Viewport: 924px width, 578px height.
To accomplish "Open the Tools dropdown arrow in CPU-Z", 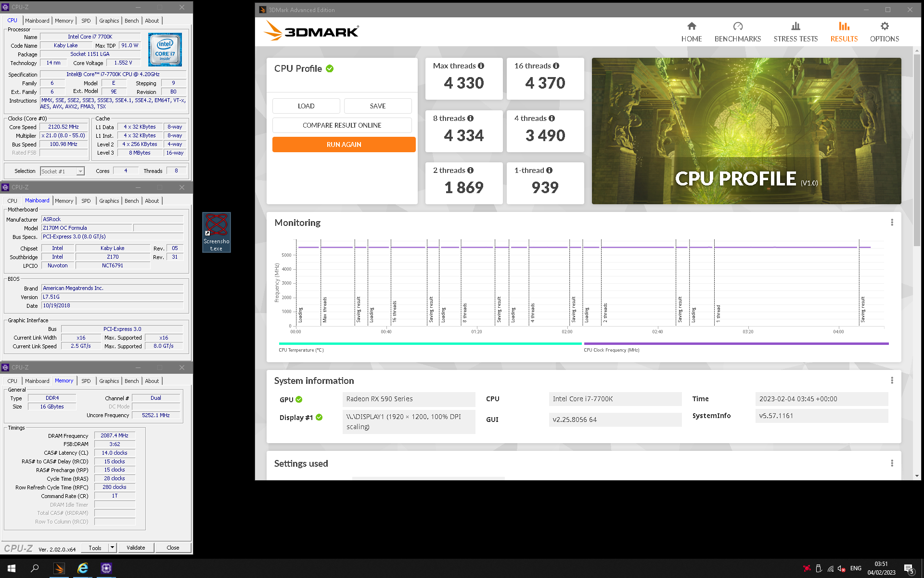I will 112,548.
